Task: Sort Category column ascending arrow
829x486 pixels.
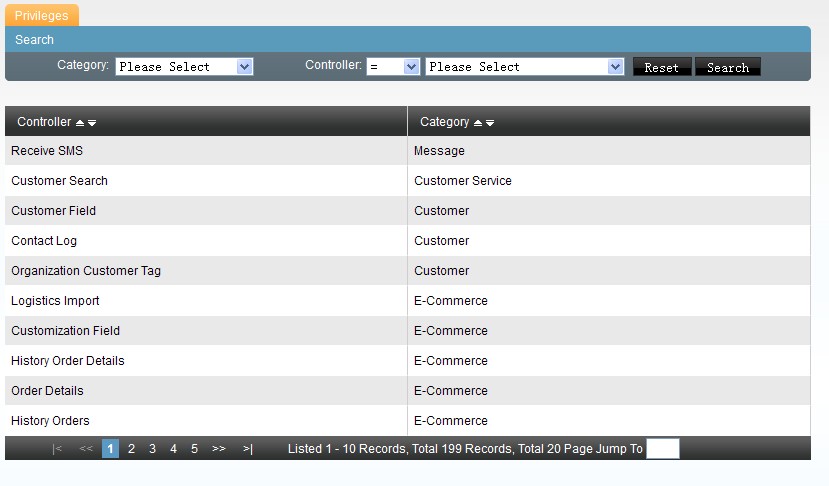Action: coord(478,123)
